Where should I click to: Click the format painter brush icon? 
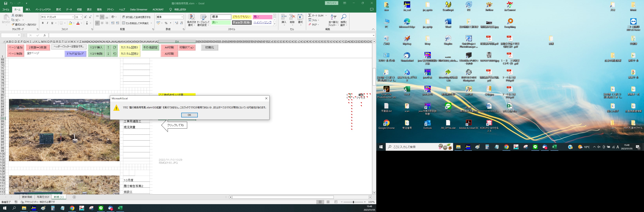[13, 25]
